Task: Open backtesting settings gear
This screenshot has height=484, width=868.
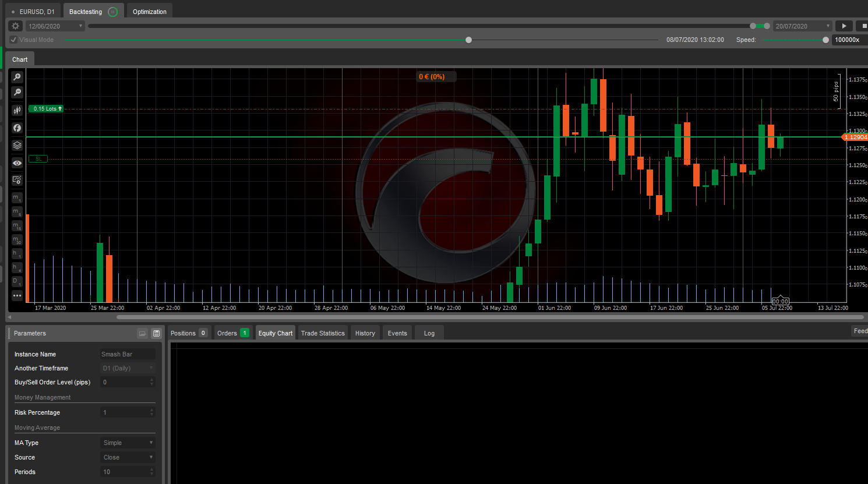Action: pyautogui.click(x=16, y=26)
